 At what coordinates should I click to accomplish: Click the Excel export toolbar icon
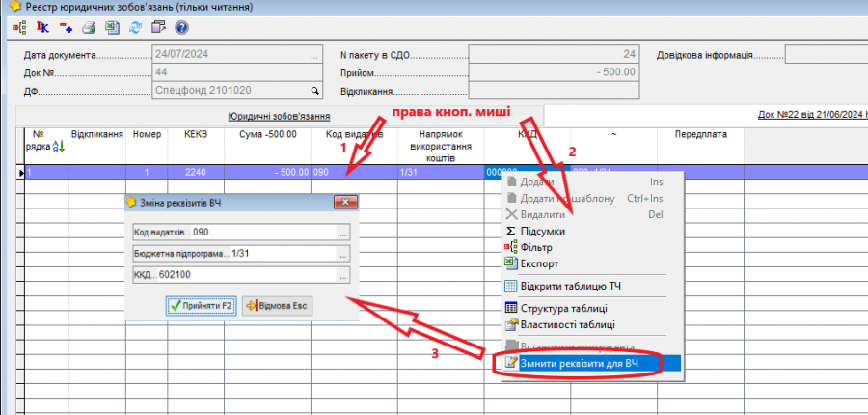[110, 28]
